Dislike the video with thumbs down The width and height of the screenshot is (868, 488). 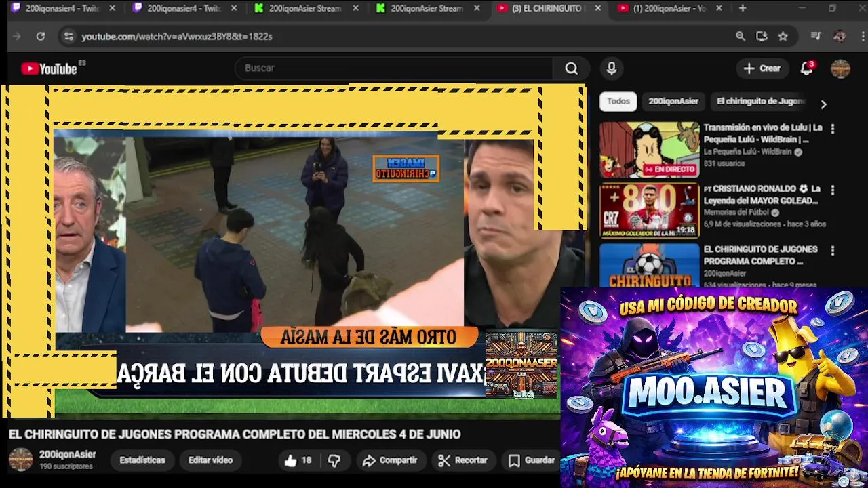(334, 460)
